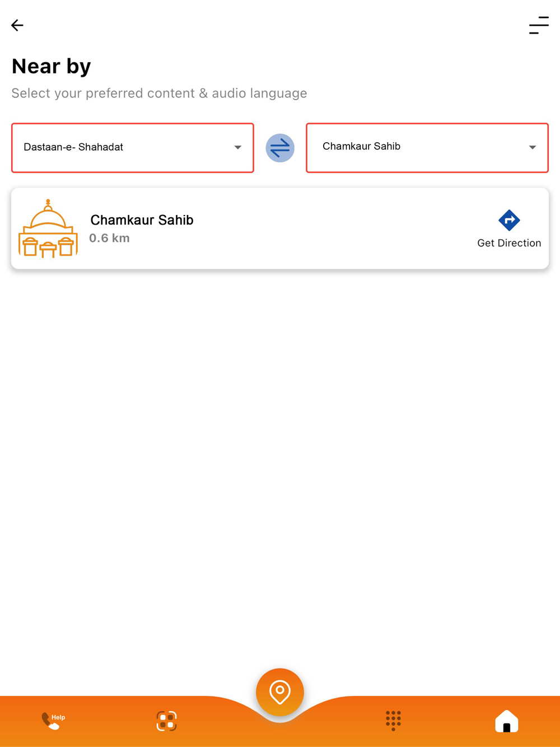Tap the blue direction diamond icon

click(x=509, y=220)
